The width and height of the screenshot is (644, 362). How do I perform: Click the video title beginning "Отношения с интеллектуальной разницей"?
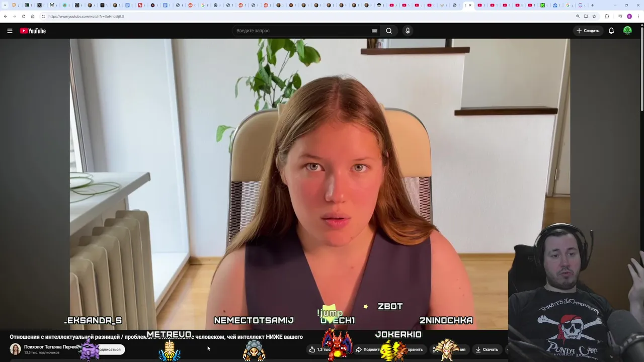(156, 337)
